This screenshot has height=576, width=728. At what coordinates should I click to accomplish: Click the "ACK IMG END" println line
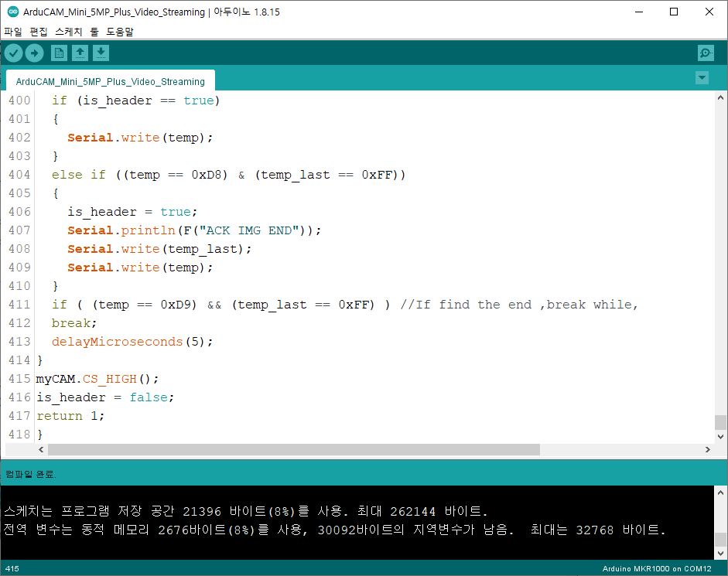[x=194, y=230]
